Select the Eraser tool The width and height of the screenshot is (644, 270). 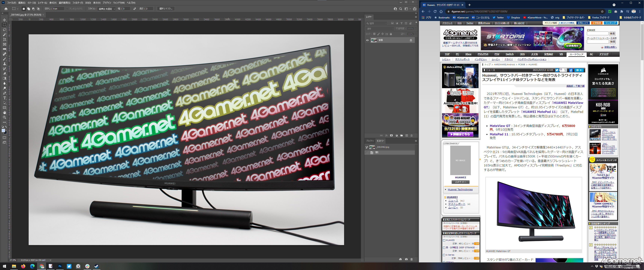coord(4,74)
